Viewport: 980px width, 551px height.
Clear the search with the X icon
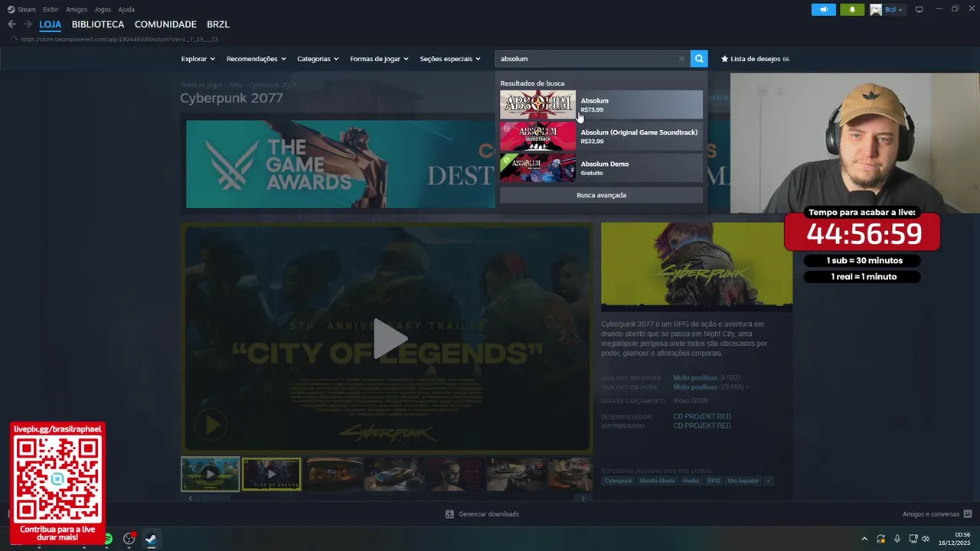tap(681, 59)
